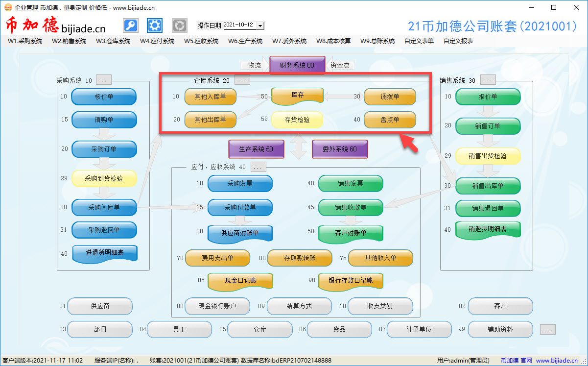588x366 pixels.
Task: Open the 采购发票 invoice form
Action: pos(240,184)
